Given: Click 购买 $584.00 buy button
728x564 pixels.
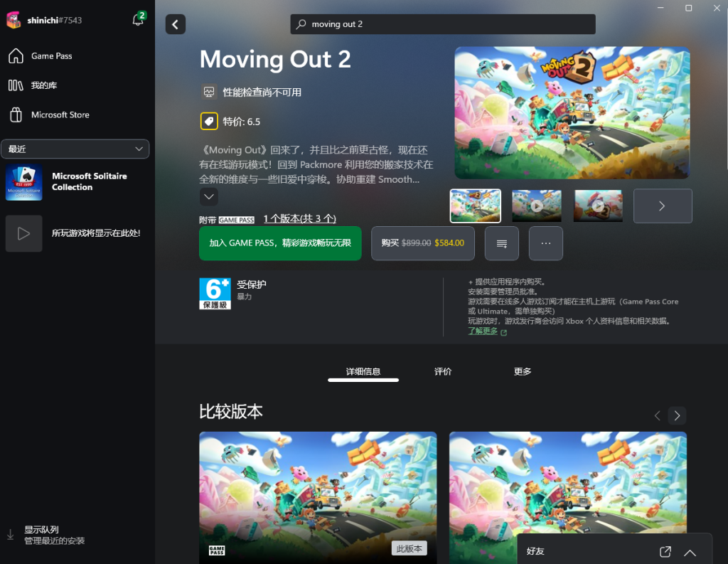Looking at the screenshot, I should [422, 243].
